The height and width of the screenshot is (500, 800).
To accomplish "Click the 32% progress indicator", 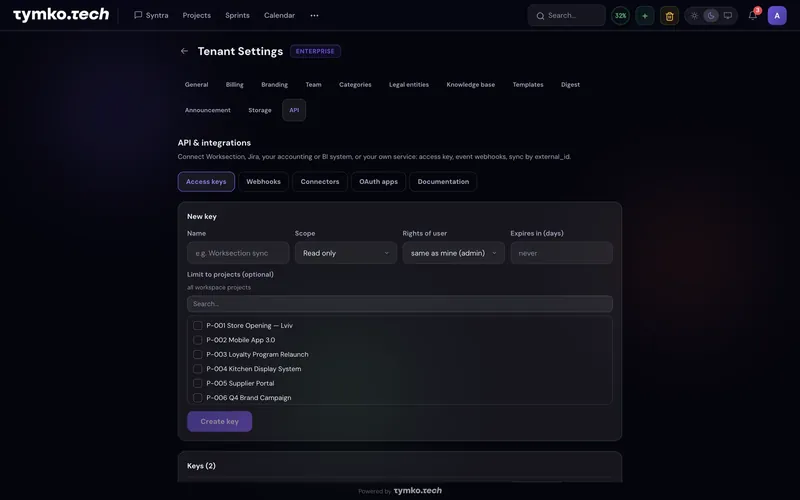I will point(620,15).
